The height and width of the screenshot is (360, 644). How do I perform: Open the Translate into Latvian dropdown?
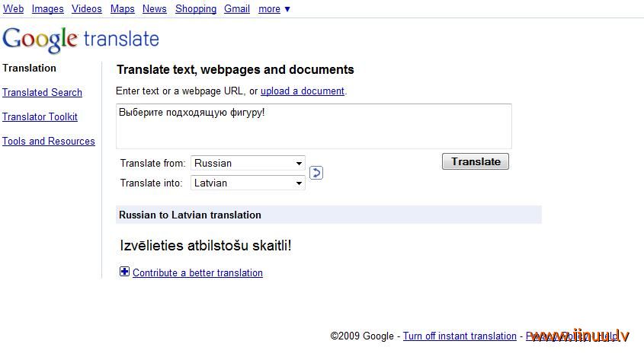(x=248, y=183)
